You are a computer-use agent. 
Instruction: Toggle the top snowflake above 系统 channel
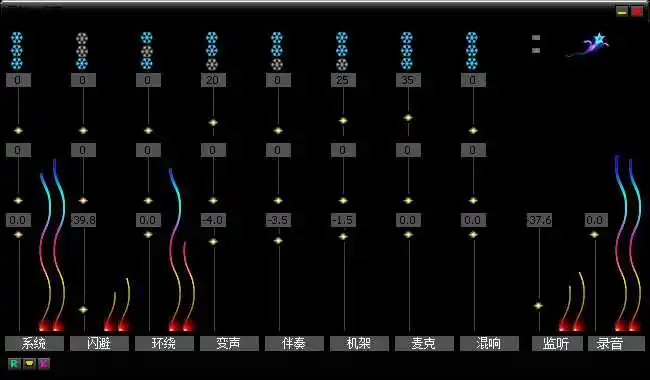coord(17,38)
